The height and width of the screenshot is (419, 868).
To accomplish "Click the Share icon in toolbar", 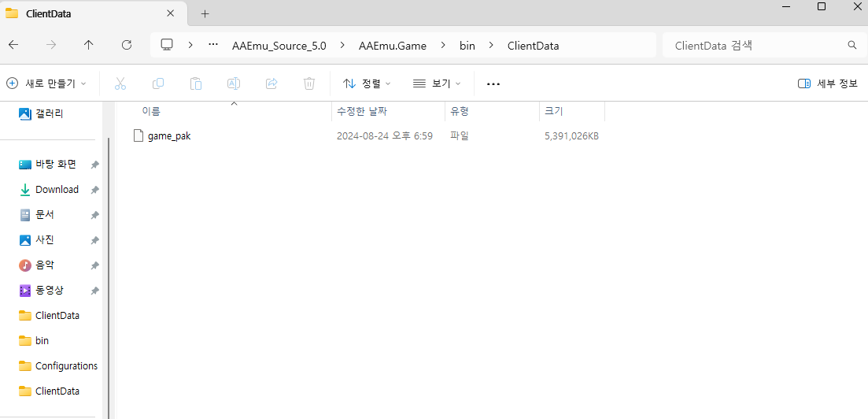I will [x=271, y=83].
